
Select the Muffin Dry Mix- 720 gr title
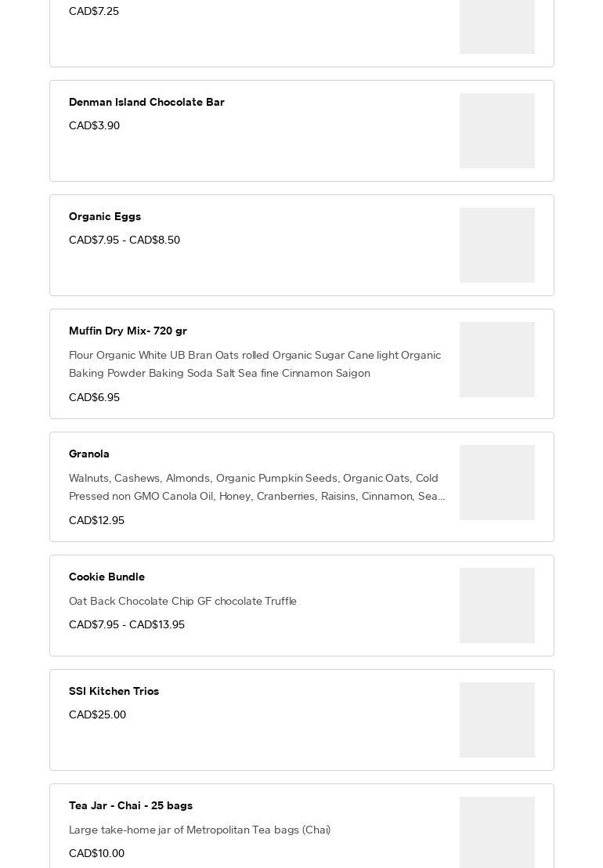128,331
